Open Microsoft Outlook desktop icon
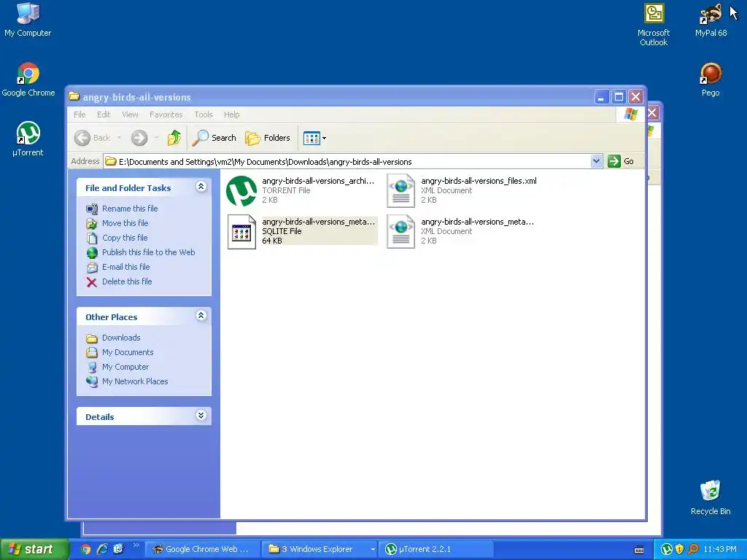The height and width of the screenshot is (560, 747). (654, 24)
